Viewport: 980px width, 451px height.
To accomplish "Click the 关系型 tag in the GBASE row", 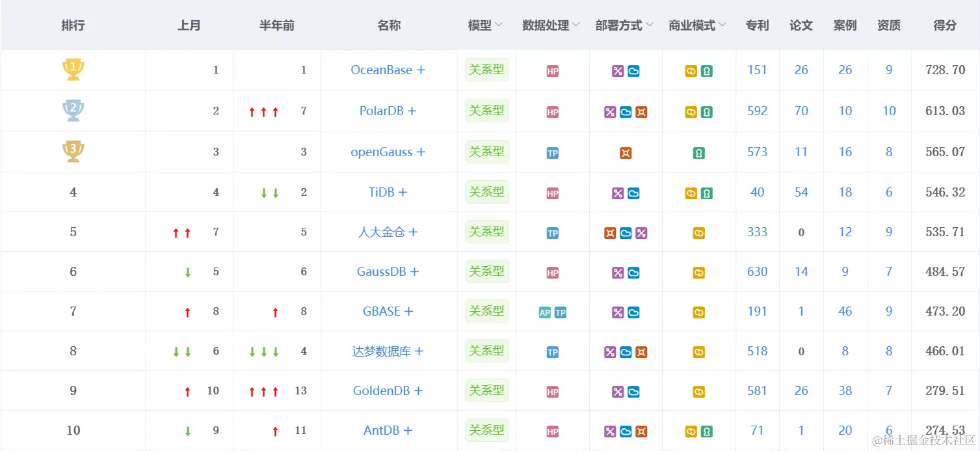I will 487,311.
